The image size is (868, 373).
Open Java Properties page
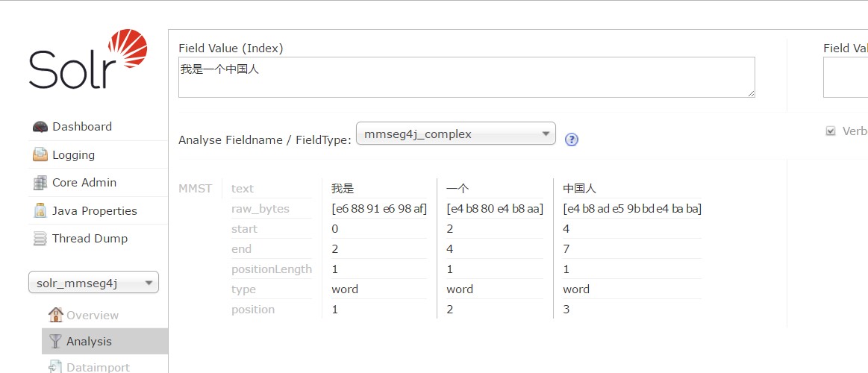point(94,211)
